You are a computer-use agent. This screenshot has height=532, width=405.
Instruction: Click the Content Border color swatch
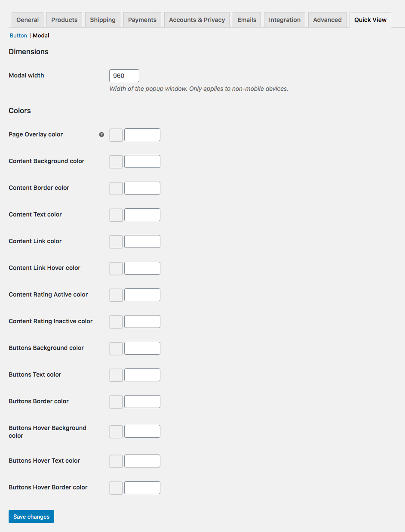point(116,188)
